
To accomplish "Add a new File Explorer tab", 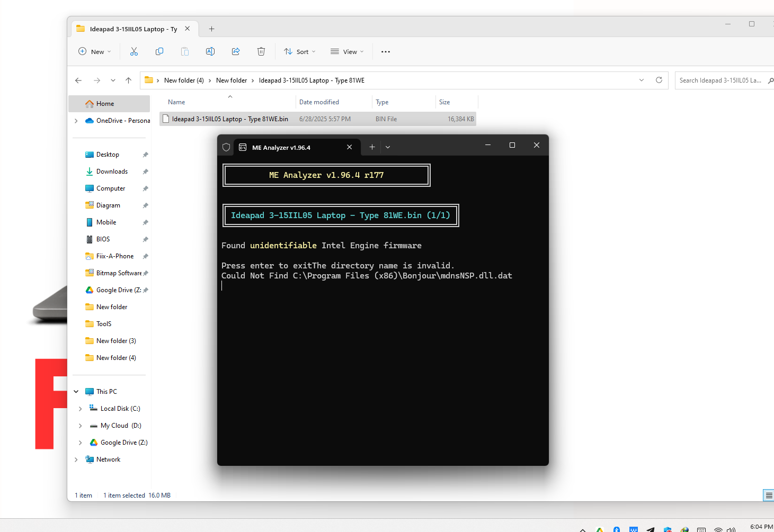I will tap(211, 29).
